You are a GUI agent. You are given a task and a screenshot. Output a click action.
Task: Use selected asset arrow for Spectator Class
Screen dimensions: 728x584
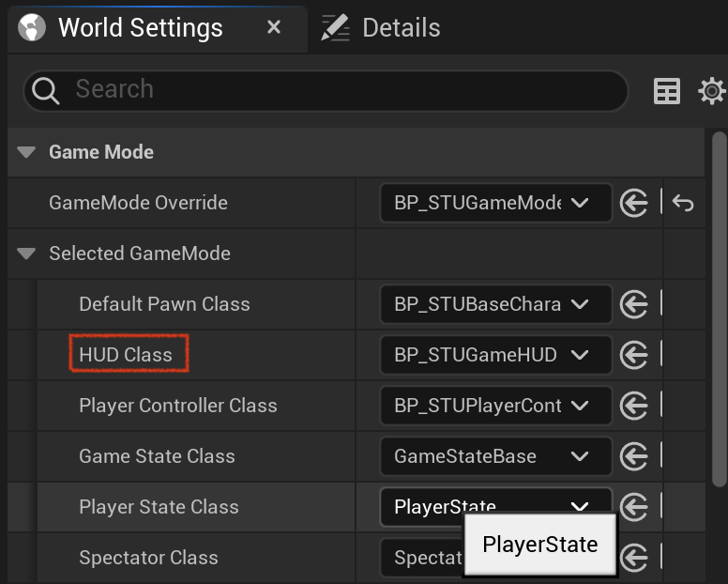pos(634,558)
